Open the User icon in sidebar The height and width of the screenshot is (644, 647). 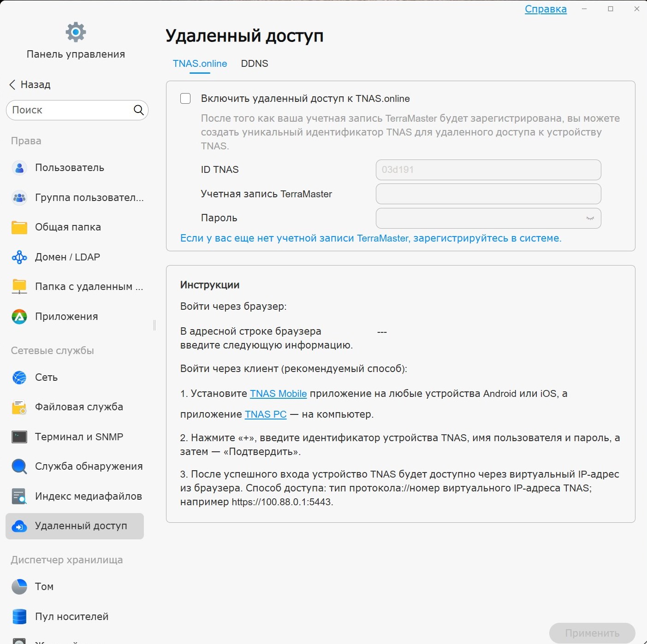pos(19,168)
